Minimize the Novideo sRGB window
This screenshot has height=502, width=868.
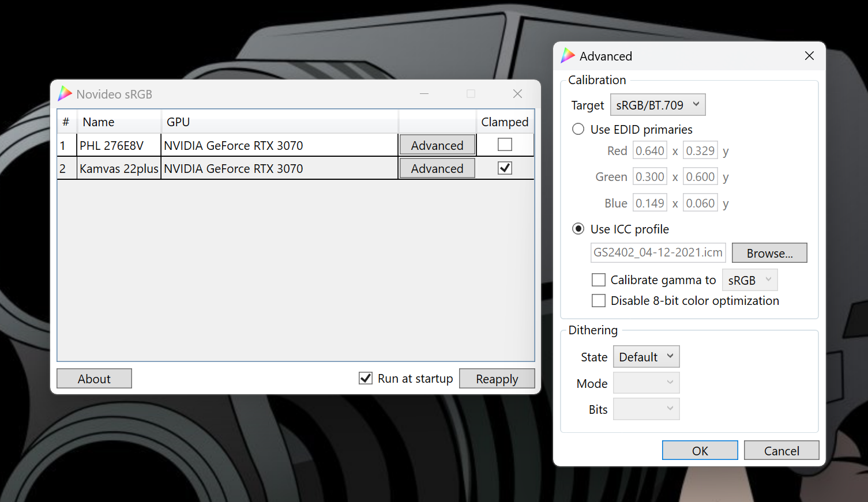coord(424,94)
